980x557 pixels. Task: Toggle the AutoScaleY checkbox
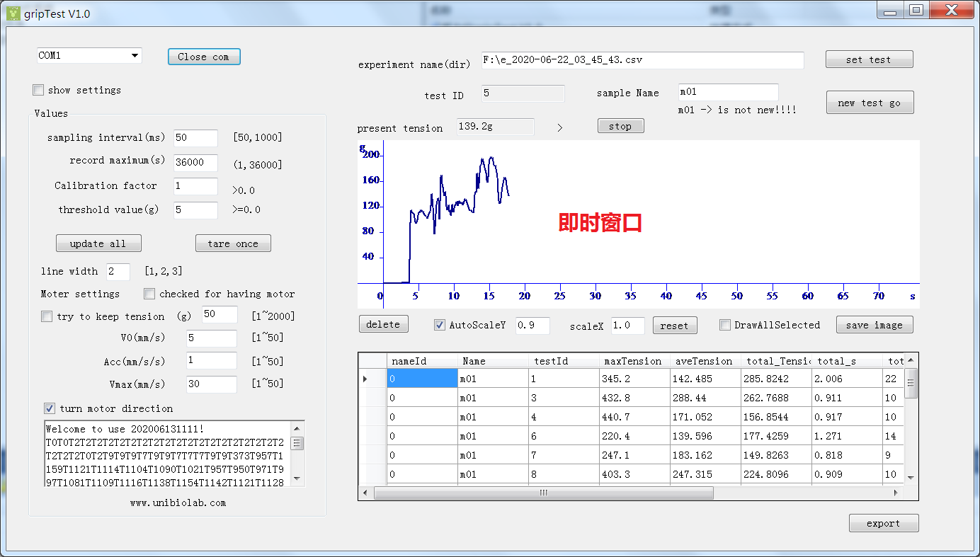[x=440, y=325]
